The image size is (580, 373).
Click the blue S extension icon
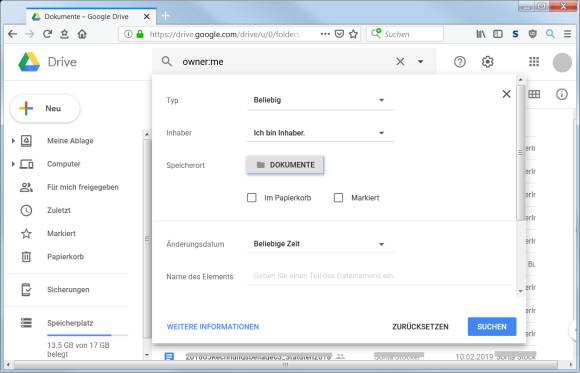[515, 34]
